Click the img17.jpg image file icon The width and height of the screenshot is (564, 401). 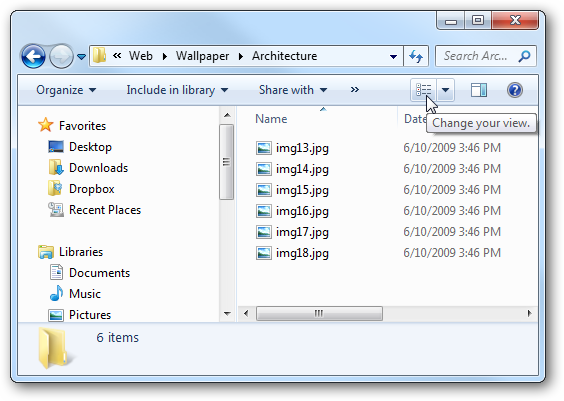tap(264, 232)
